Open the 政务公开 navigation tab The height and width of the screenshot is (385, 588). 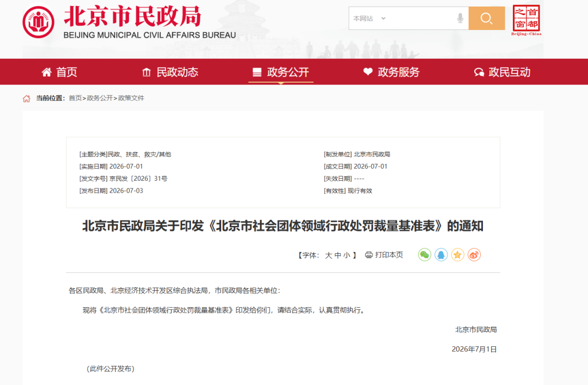click(x=280, y=72)
